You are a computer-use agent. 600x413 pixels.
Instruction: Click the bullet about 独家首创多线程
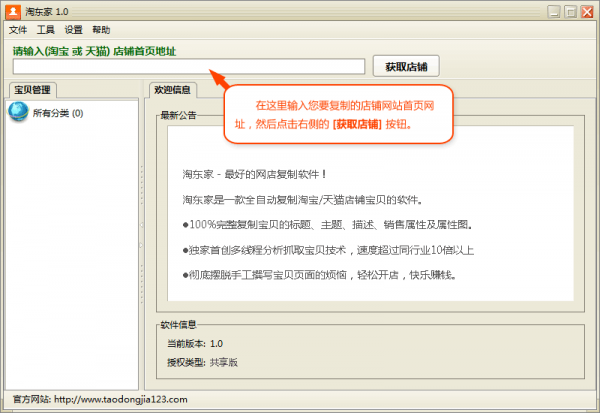pos(328,250)
